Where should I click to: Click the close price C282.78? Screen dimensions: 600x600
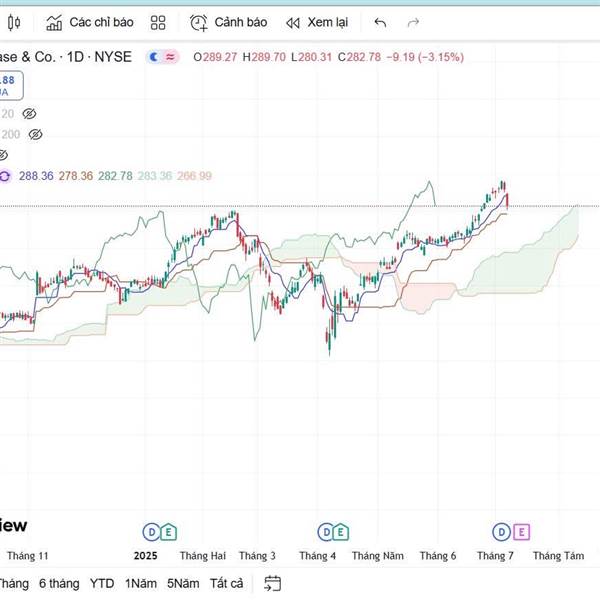[359, 57]
